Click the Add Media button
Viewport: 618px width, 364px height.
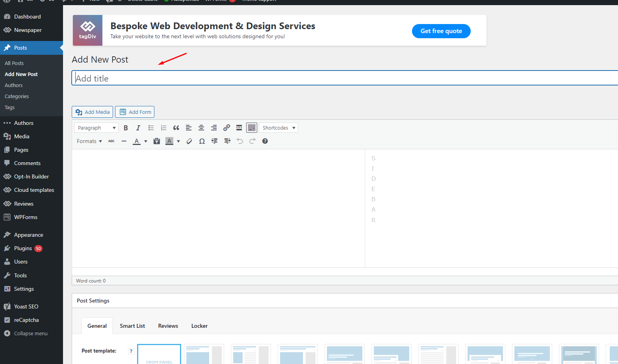click(93, 112)
